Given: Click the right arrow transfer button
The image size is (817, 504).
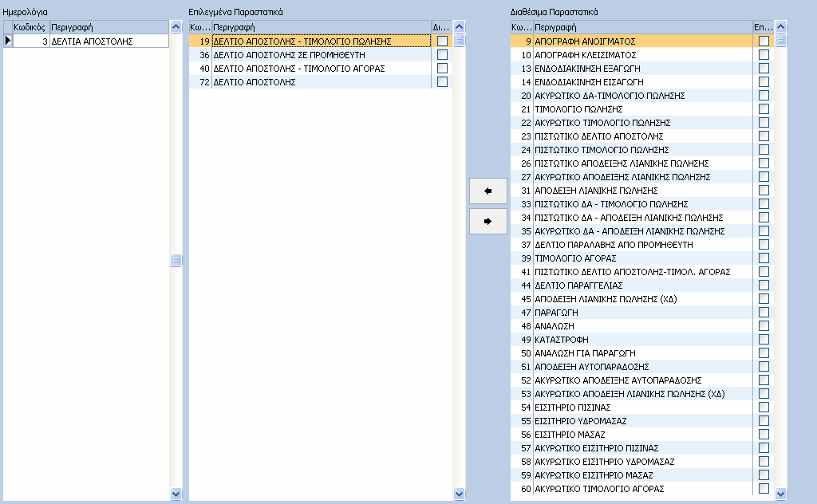Looking at the screenshot, I should (x=487, y=221).
